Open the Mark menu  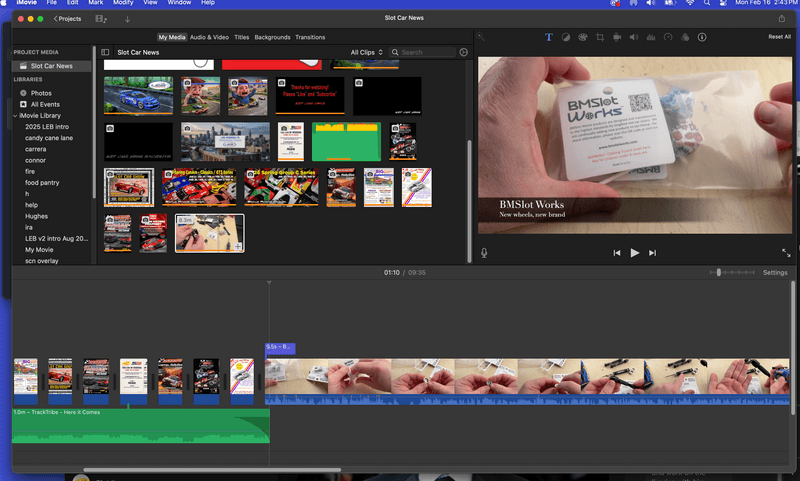click(x=95, y=3)
